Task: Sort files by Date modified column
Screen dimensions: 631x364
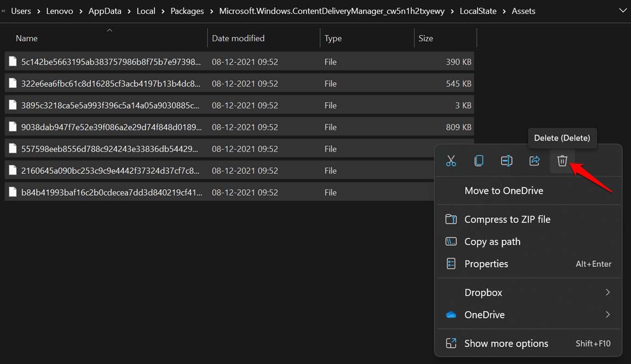Action: (x=238, y=38)
